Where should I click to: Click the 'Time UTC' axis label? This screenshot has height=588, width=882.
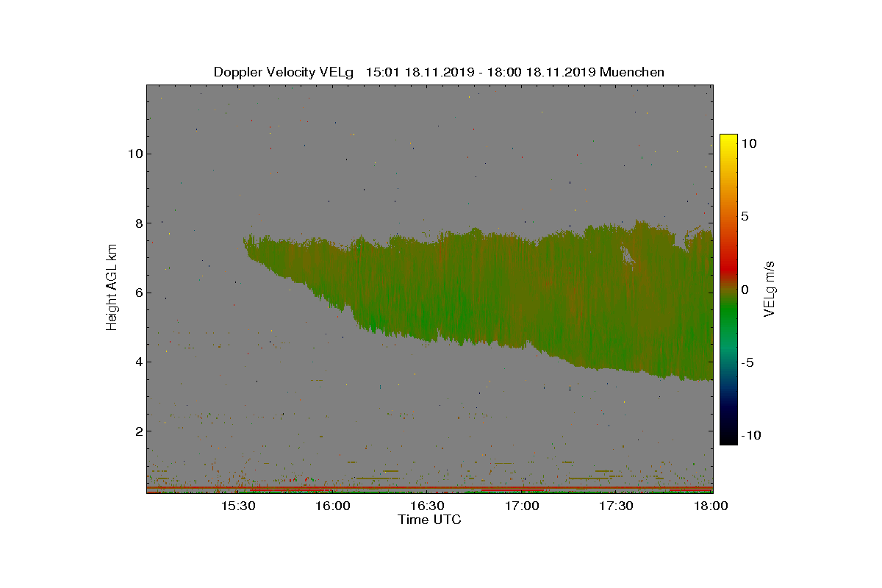(429, 520)
